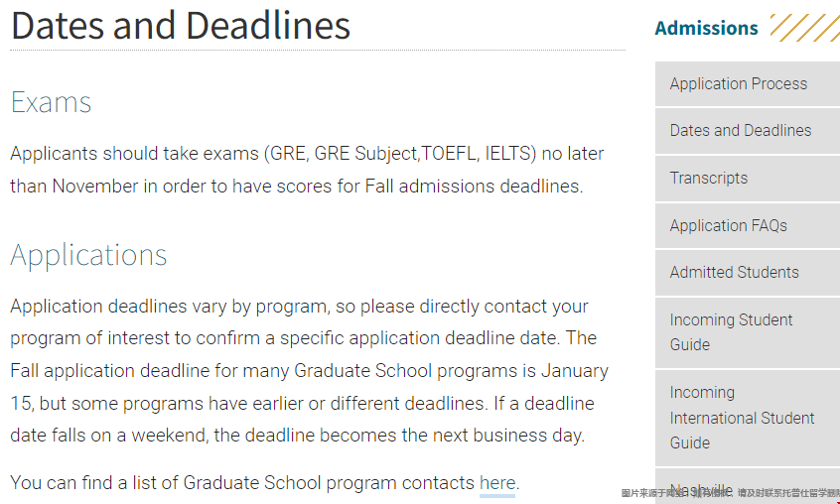Follow the underlined "here" program contacts link
Viewport: 840px width, 504px height.
(x=497, y=484)
